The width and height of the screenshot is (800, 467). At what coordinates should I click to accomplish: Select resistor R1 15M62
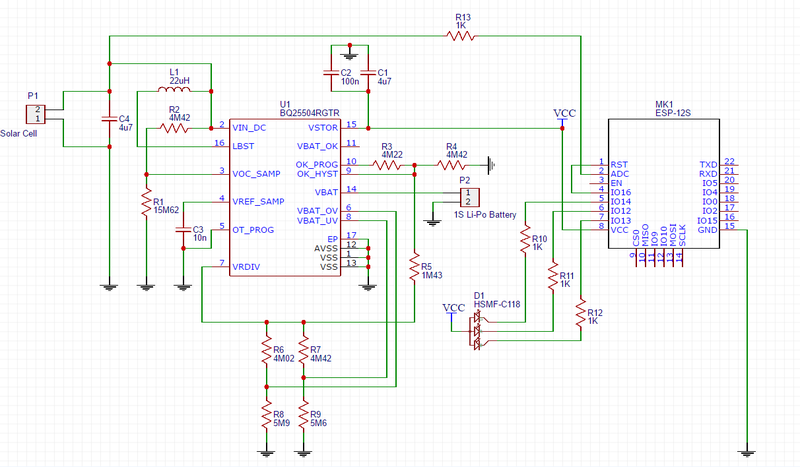(x=146, y=202)
